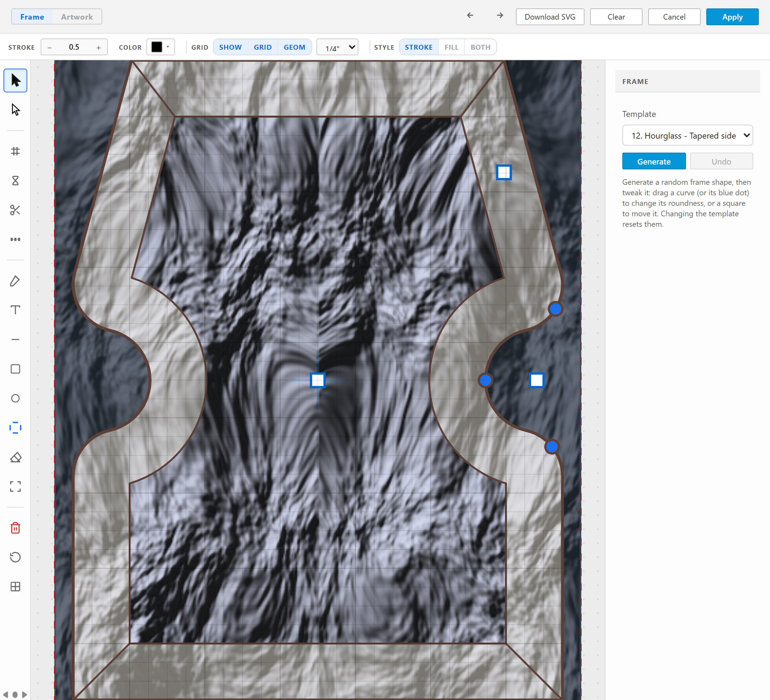770x700 pixels.
Task: Choose the hash grid tool
Action: (15, 151)
